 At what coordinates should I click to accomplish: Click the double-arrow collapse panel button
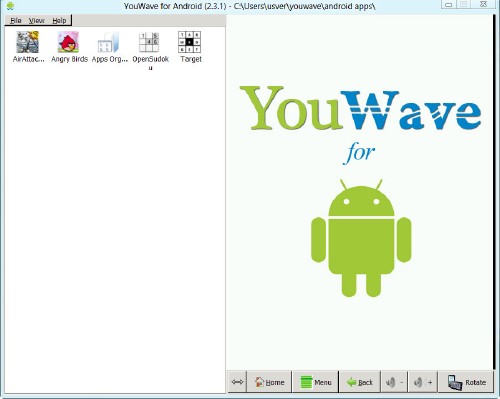[237, 382]
